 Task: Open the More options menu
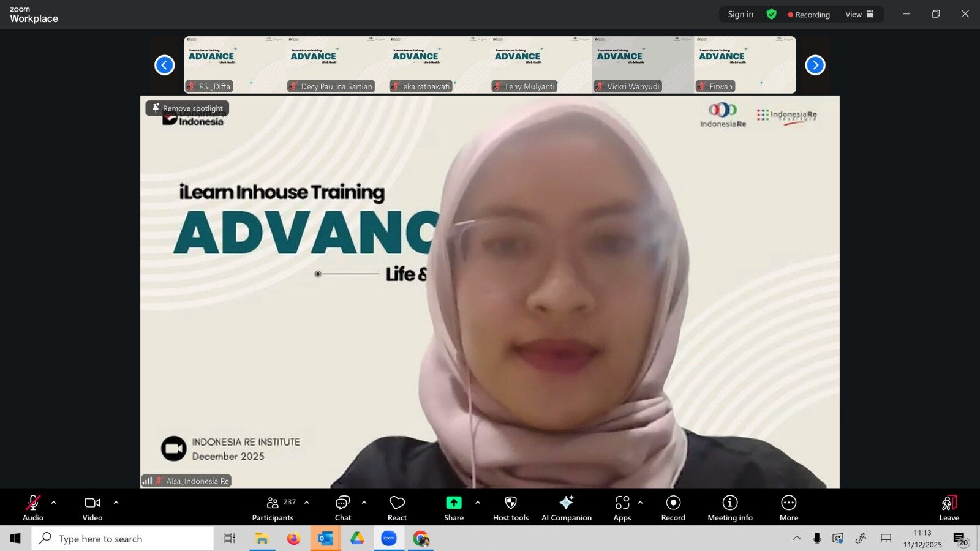788,507
